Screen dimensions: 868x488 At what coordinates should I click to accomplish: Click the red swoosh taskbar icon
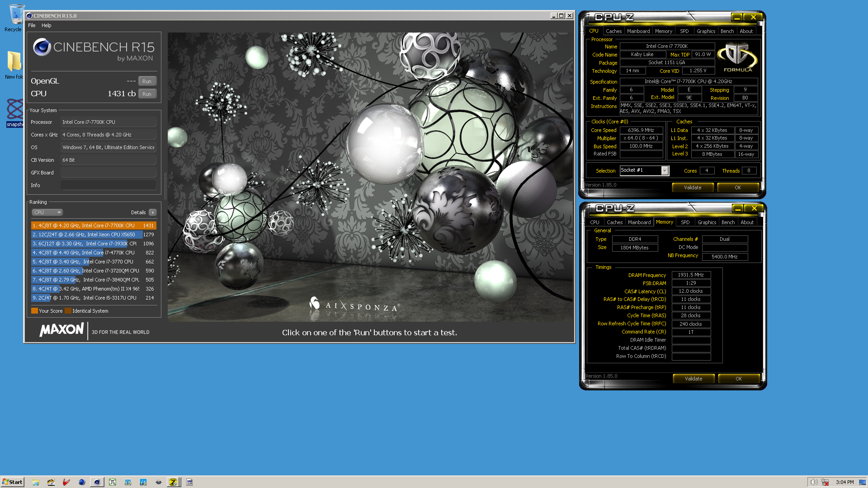[x=66, y=482]
